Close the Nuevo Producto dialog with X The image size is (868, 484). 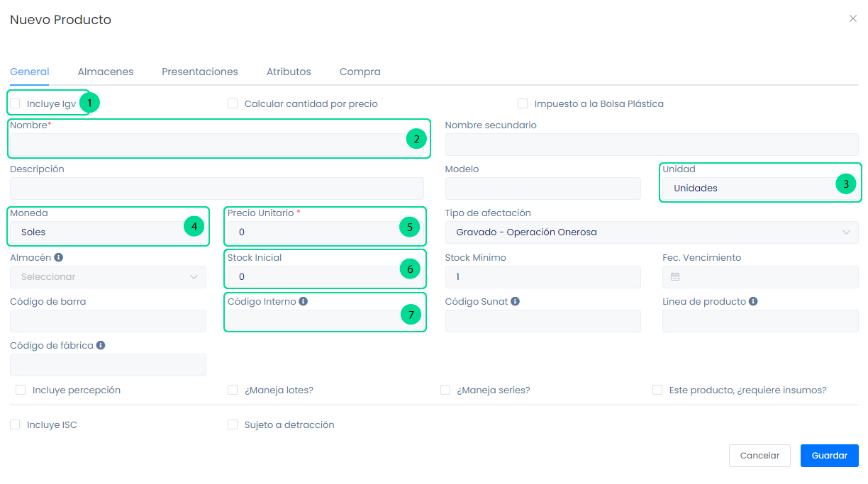852,19
